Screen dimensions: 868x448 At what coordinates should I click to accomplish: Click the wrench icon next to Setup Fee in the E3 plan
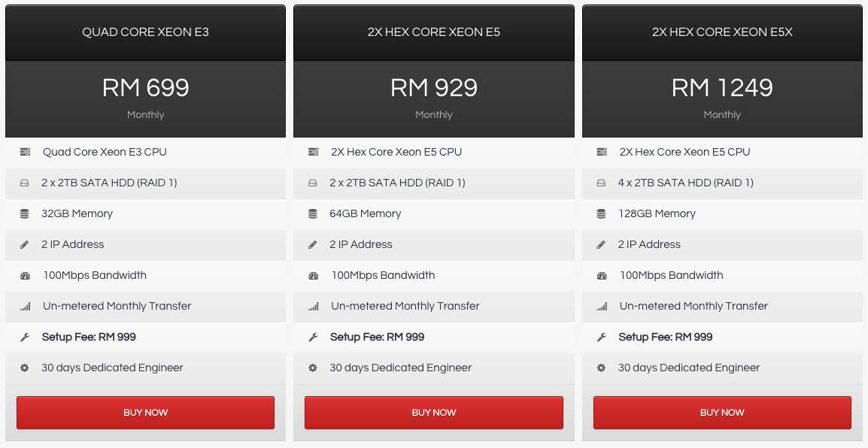click(24, 337)
